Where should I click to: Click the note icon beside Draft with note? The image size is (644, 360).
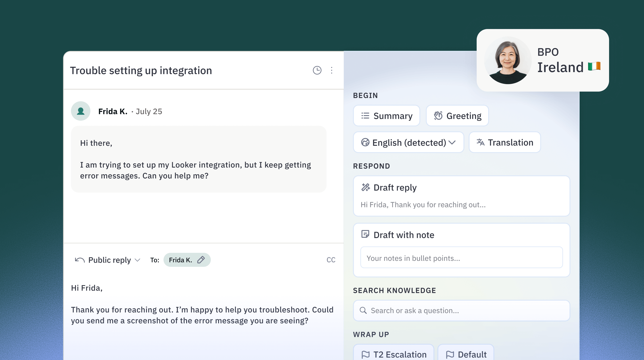point(365,234)
